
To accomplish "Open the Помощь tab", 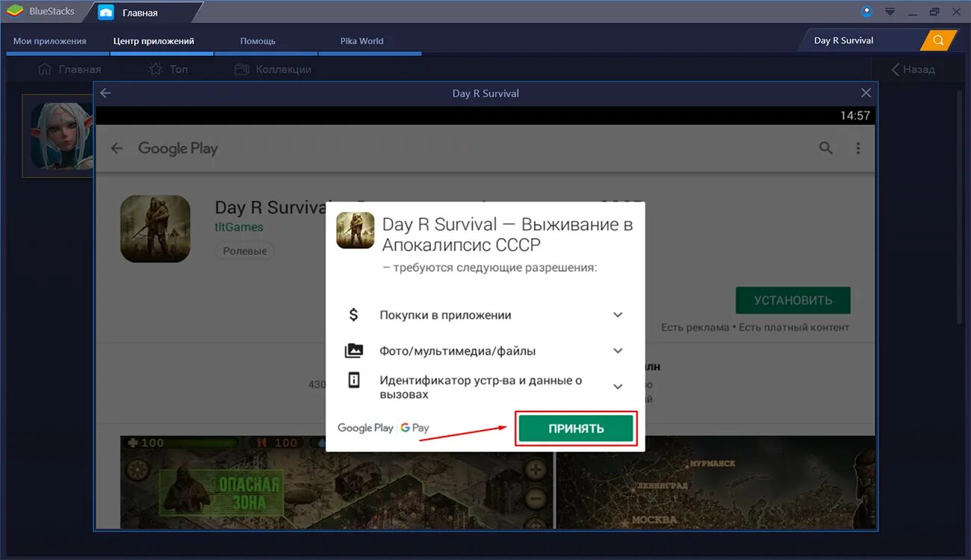I will (258, 41).
